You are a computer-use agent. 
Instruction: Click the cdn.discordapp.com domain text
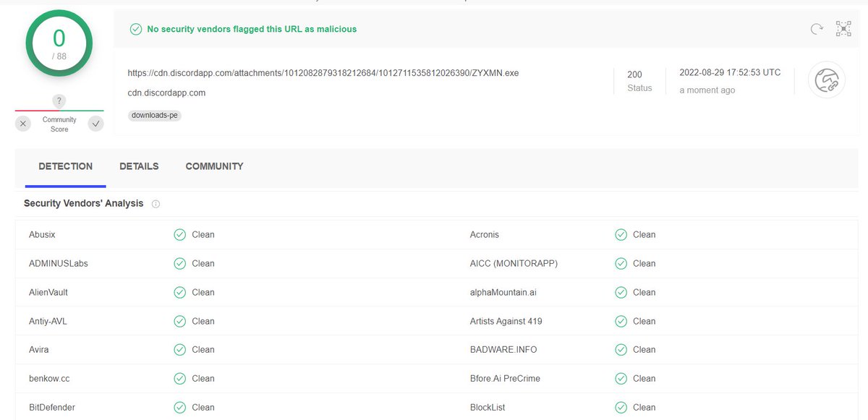pyautogui.click(x=166, y=93)
